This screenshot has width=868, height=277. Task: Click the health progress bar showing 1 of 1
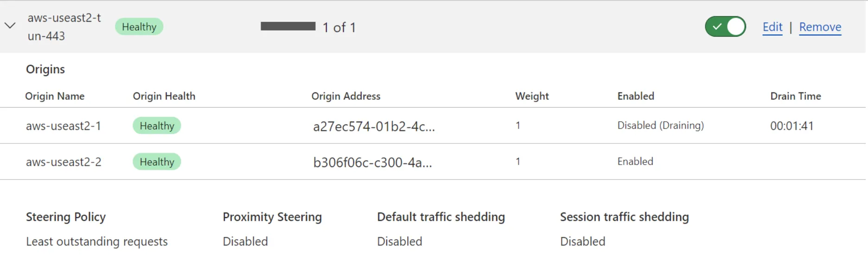pos(288,26)
